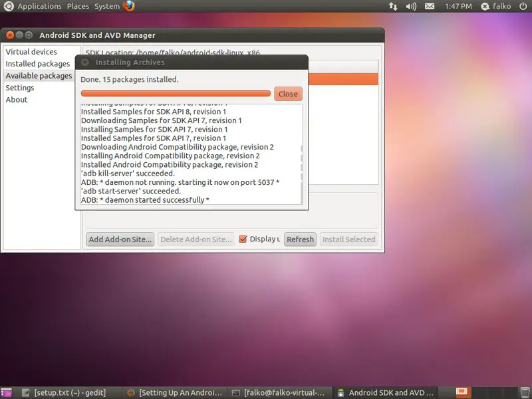Click the power button session icon
This screenshot has height=399, width=532.
tap(522, 6)
